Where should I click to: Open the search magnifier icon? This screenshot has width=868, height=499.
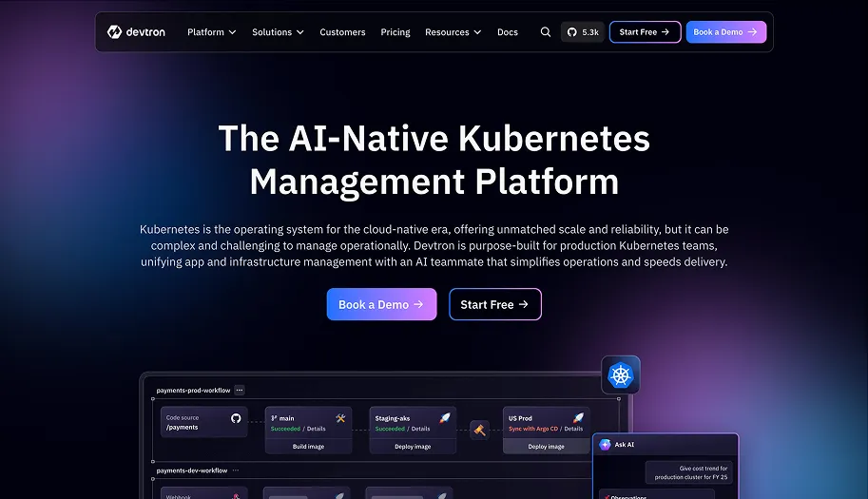(546, 32)
